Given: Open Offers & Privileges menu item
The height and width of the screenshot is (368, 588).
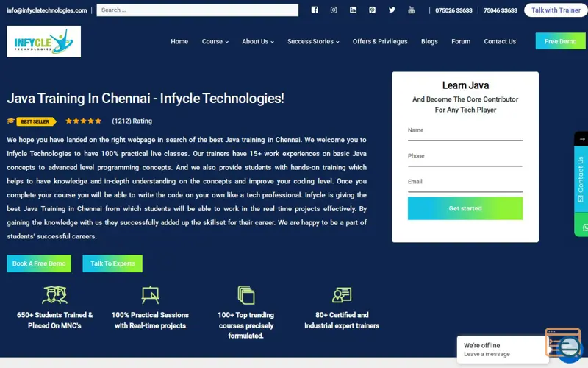Looking at the screenshot, I should (x=380, y=42).
